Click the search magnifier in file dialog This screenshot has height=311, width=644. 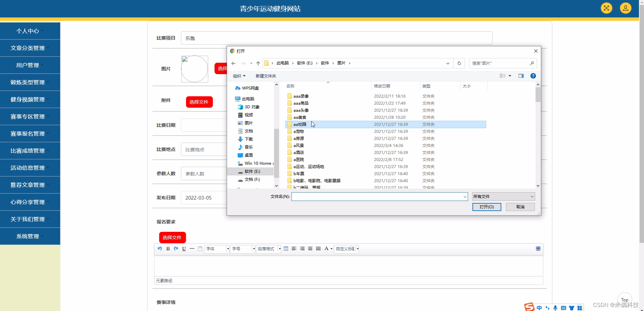coord(532,63)
